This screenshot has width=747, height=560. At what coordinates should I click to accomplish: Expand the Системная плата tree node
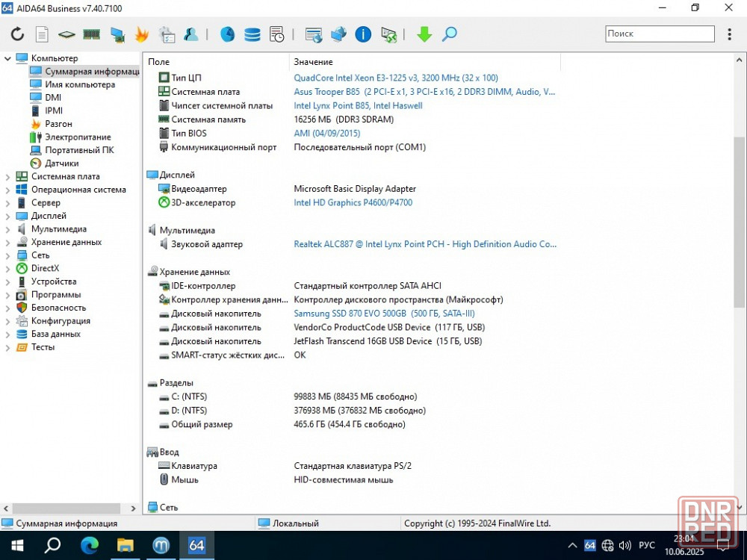coord(7,177)
